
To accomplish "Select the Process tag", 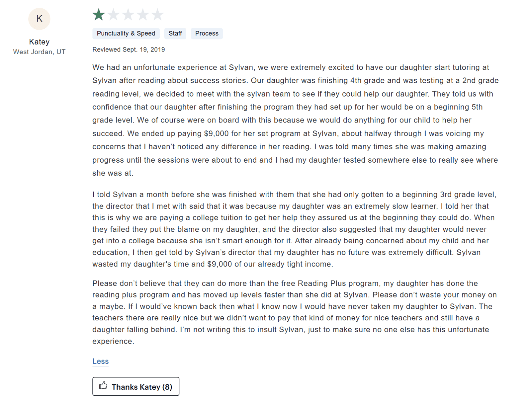I will (x=206, y=34).
